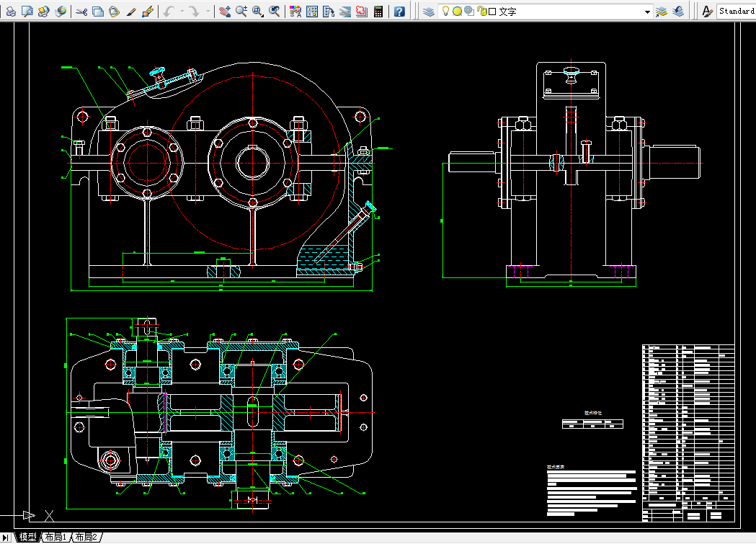Click the layer color square swatch
The image size is (756, 544).
492,12
